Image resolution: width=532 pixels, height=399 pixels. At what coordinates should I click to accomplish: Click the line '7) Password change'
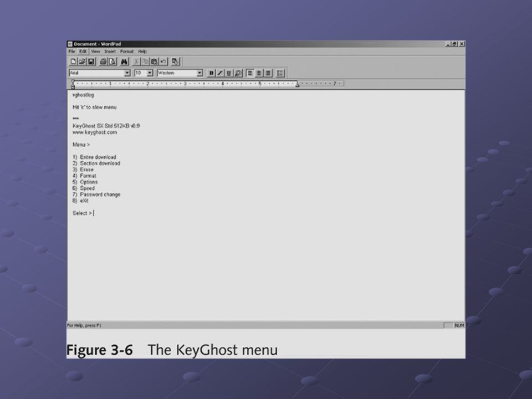[96, 195]
